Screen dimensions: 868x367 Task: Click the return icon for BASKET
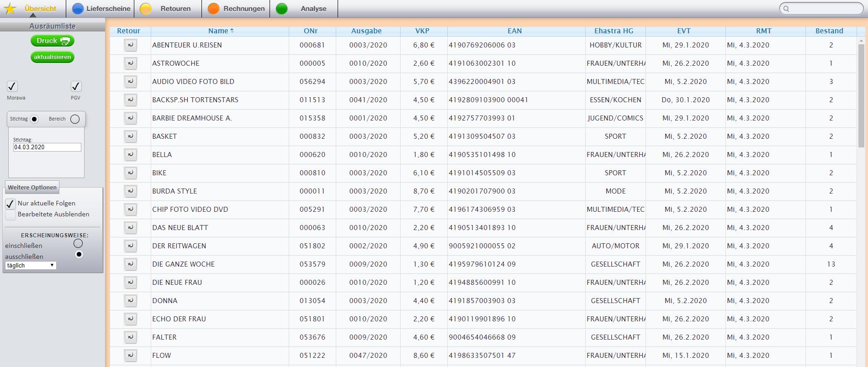click(x=131, y=136)
